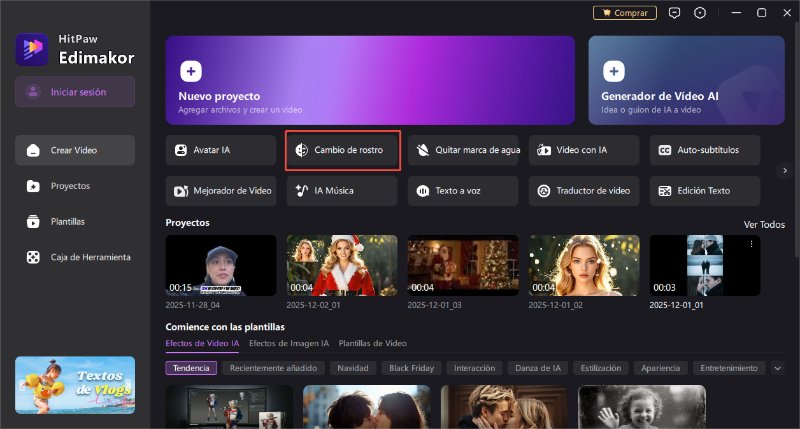Select the Interacción category filter
Viewport: 800px width, 429px height.
coord(474,368)
